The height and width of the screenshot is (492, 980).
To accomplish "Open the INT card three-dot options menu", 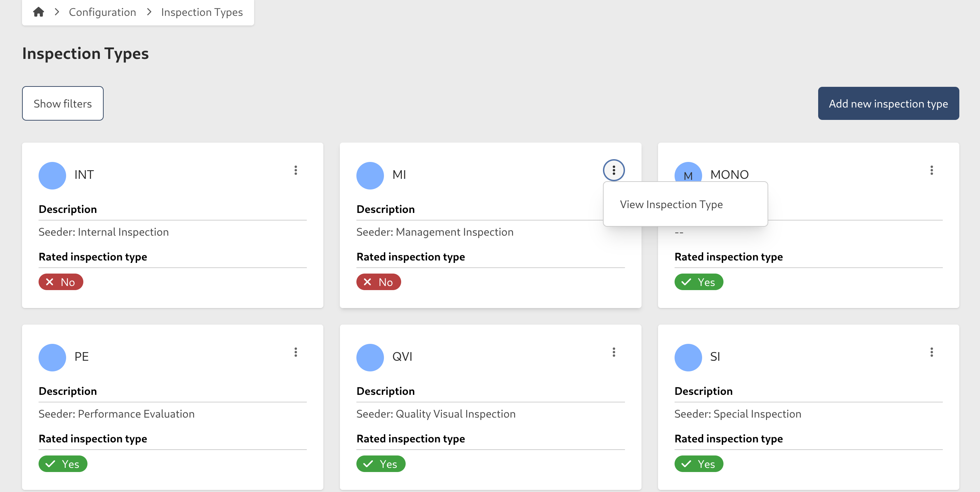I will point(295,171).
